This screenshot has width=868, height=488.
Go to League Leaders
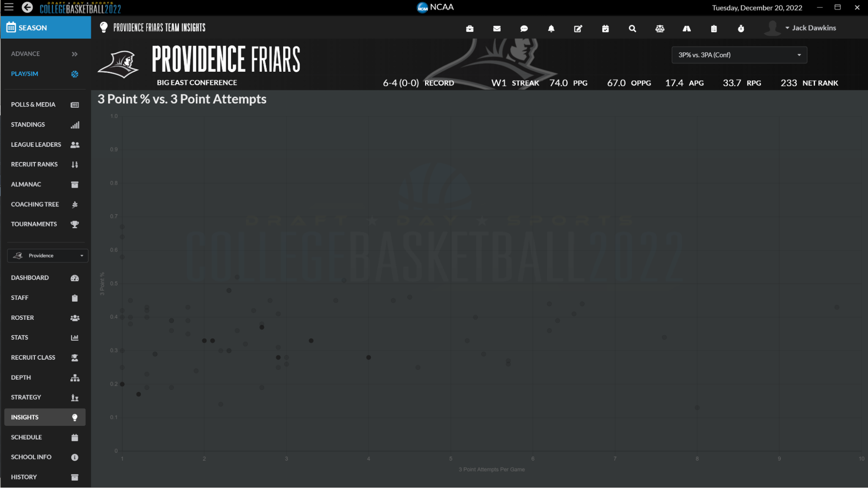45,145
